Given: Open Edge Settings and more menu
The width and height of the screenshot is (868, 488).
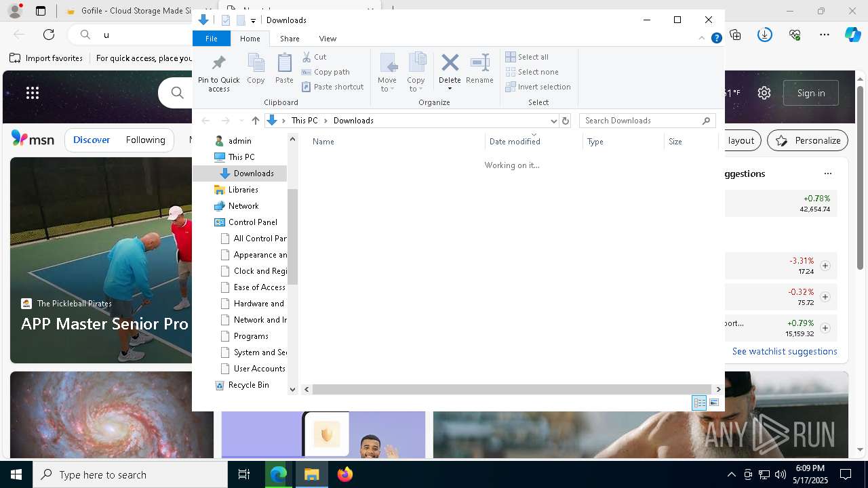Looking at the screenshot, I should pos(825,35).
